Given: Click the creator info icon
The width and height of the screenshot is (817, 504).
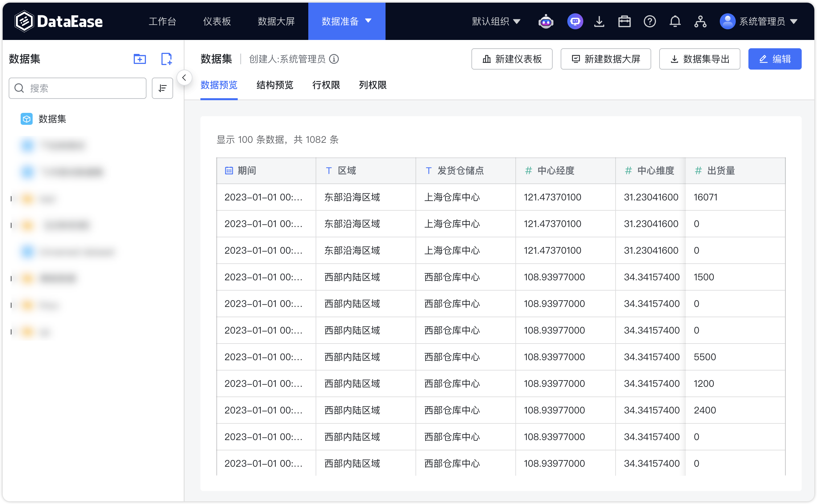Looking at the screenshot, I should tap(334, 59).
